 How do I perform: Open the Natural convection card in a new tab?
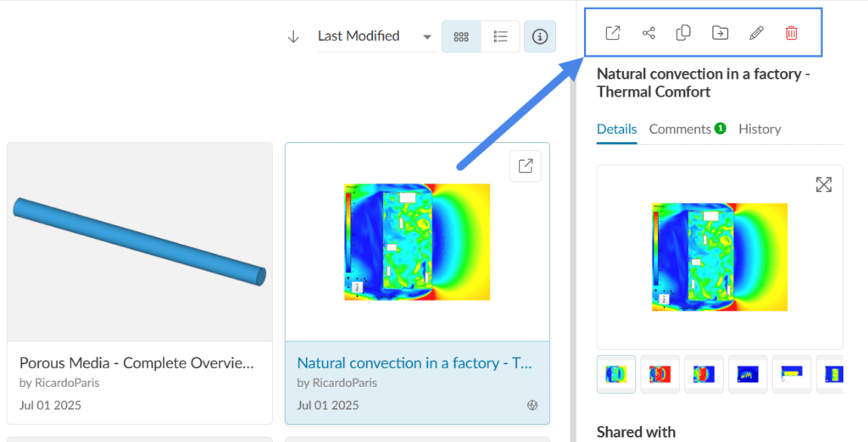(x=526, y=166)
